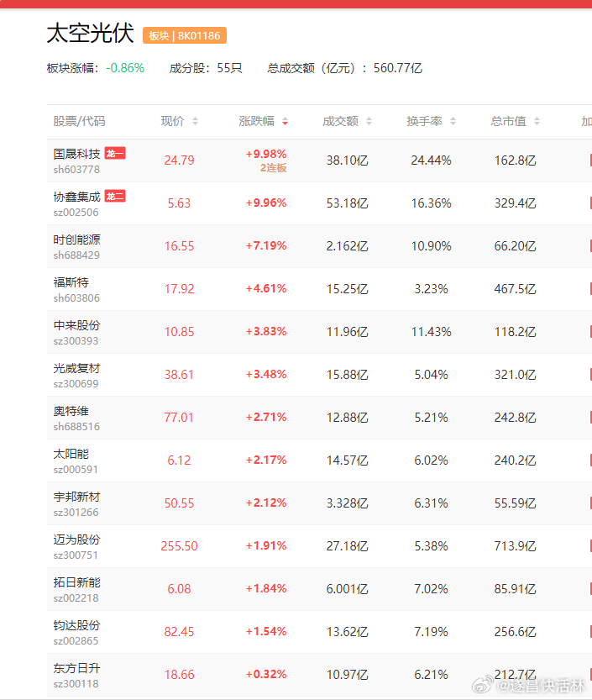Viewport: 592px width, 700px height.
Task: Click turnover 2.162亿 for 时创能源
Action: click(x=347, y=246)
